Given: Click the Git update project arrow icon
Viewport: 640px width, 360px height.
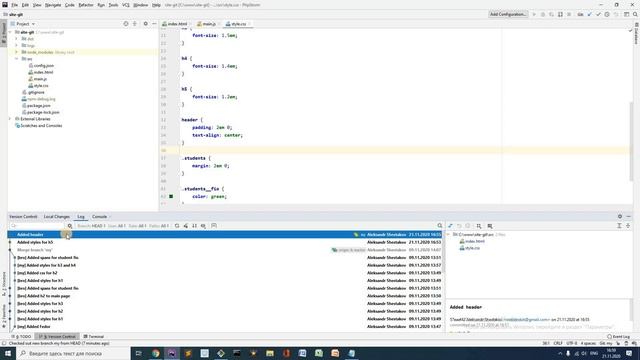Looking at the screenshot, I should [589, 14].
